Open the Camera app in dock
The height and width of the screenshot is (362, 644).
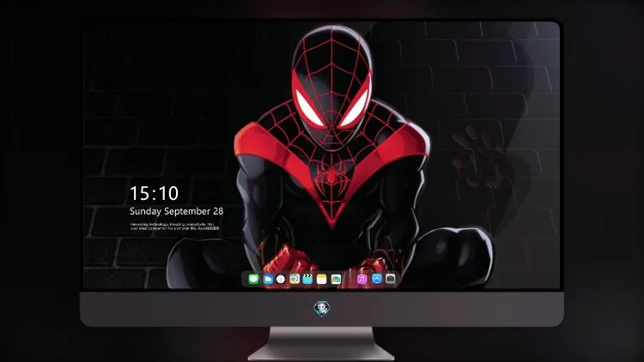[391, 279]
